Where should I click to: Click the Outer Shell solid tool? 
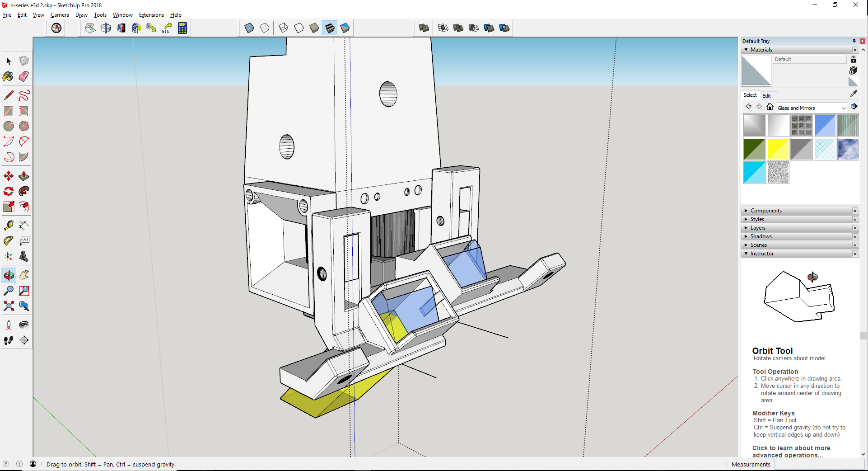(424, 28)
